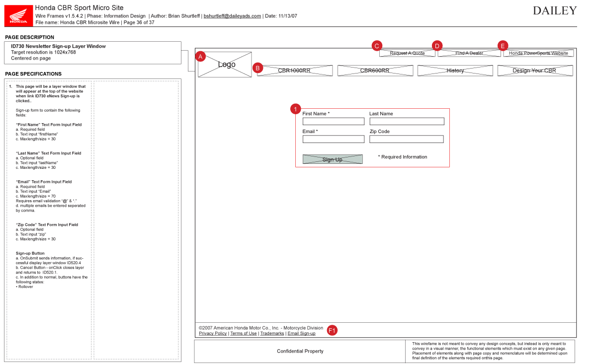The image size is (595, 364).
Task: Click the red annotation marker A
Action: [x=200, y=57]
